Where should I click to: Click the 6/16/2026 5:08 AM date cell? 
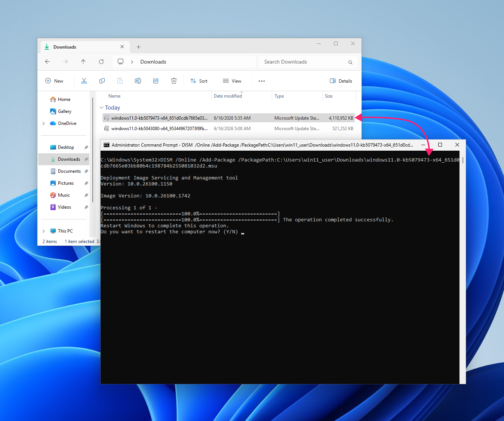click(232, 129)
